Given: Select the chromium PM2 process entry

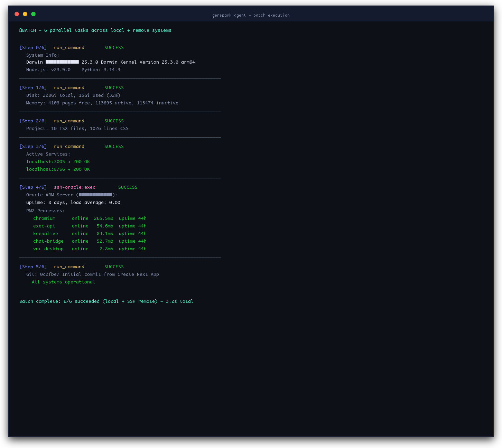Looking at the screenshot, I should (x=44, y=218).
